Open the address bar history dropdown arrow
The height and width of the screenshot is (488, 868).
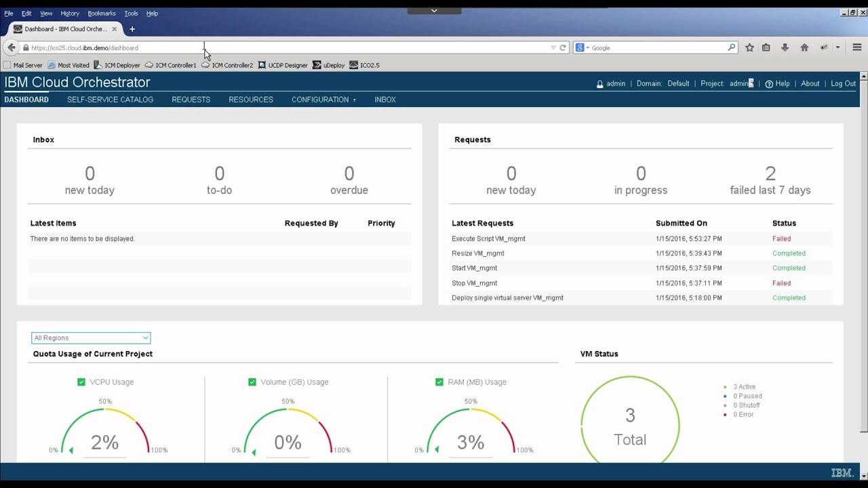pos(553,47)
